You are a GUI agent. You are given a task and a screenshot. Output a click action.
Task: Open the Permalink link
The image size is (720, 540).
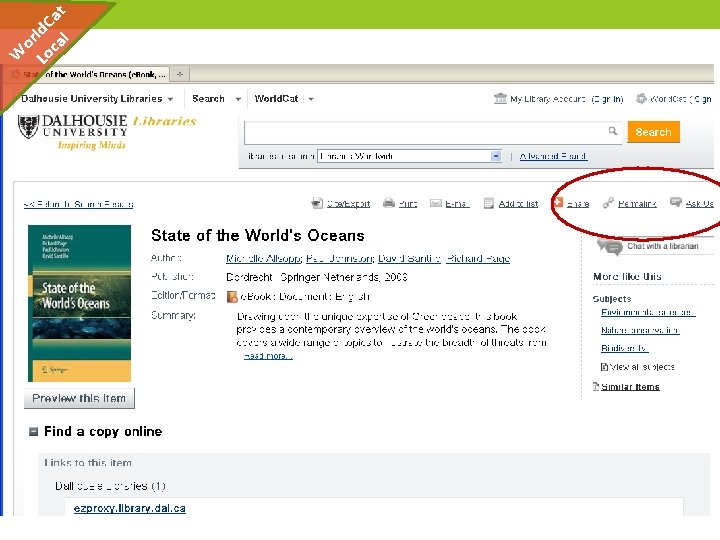(x=637, y=203)
